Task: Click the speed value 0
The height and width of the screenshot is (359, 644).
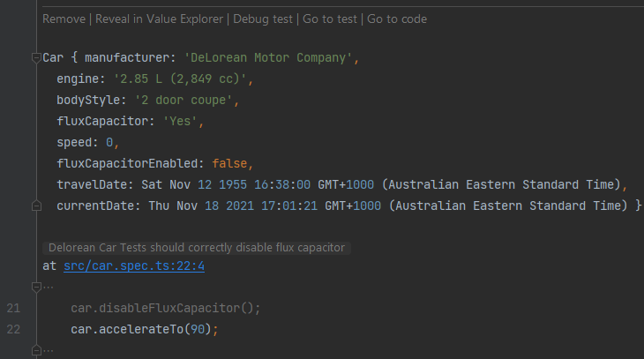Action: [x=109, y=142]
